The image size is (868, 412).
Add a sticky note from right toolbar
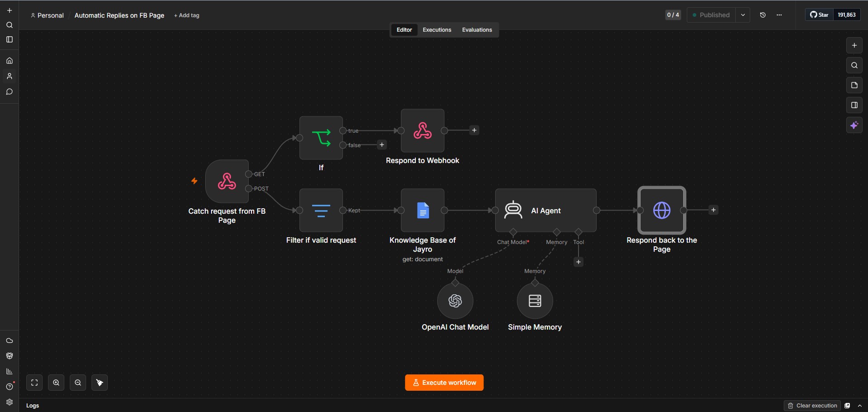click(x=854, y=85)
